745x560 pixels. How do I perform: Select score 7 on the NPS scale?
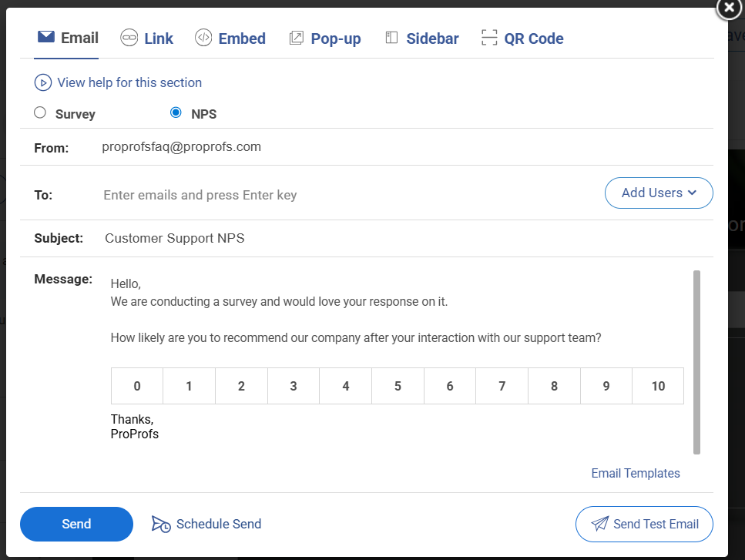click(x=502, y=385)
